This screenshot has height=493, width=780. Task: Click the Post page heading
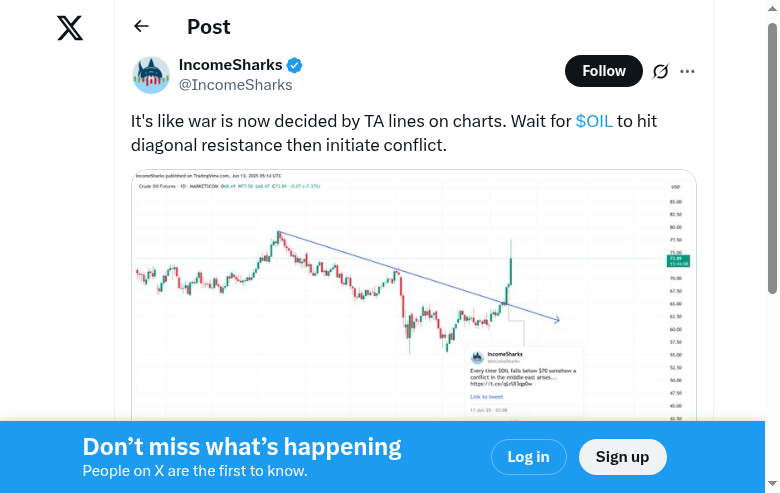pos(208,27)
